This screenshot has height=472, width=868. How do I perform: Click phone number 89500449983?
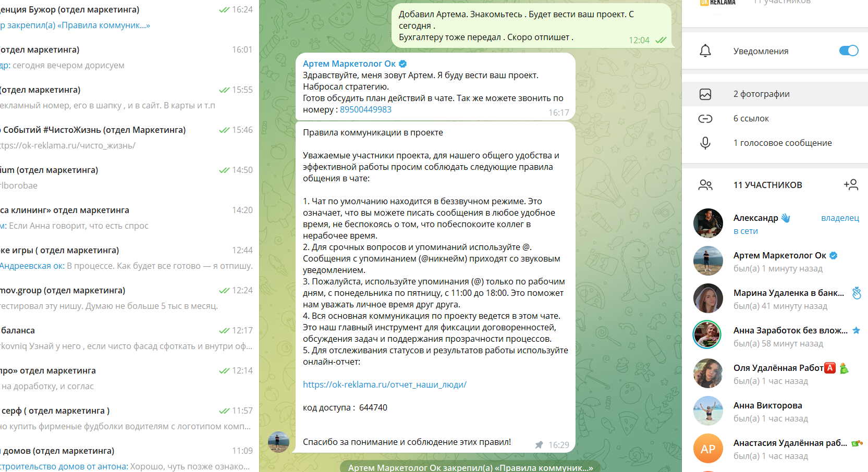365,109
